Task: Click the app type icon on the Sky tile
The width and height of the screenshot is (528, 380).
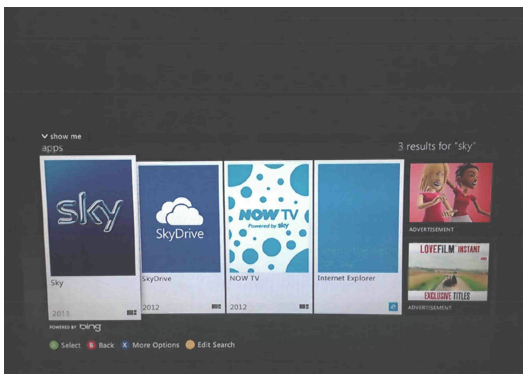Action: tap(132, 313)
